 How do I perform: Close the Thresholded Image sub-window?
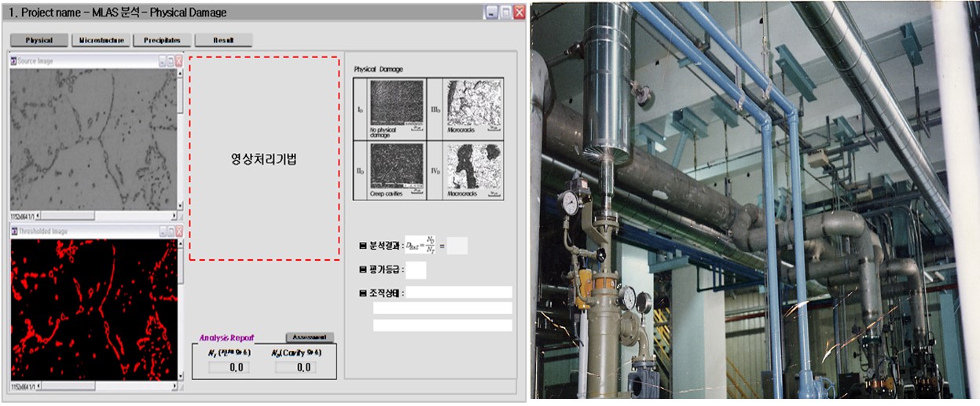pos(179,232)
